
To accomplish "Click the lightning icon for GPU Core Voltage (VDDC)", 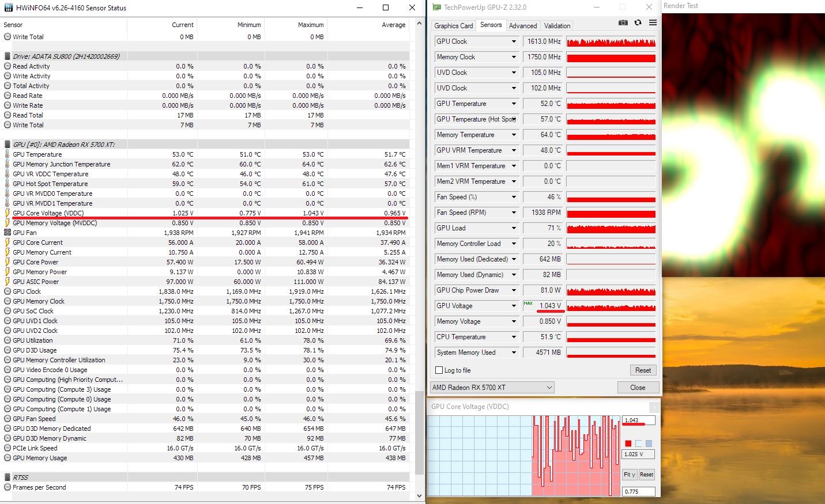I will coord(7,213).
